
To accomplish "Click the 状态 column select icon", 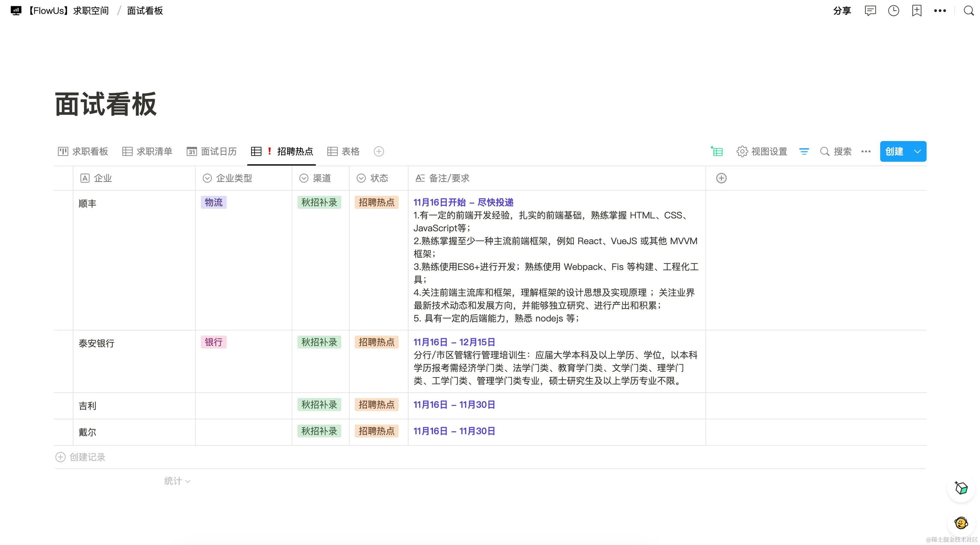I will point(361,178).
